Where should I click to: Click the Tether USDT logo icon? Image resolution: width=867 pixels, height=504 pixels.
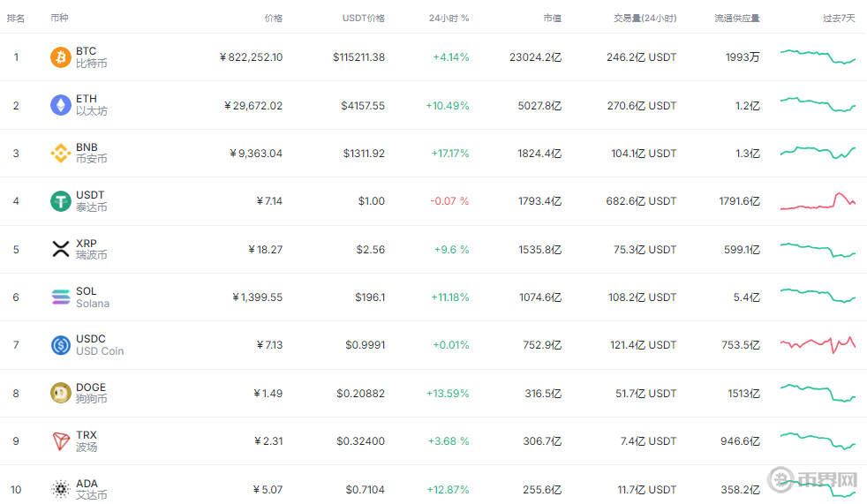click(x=60, y=201)
